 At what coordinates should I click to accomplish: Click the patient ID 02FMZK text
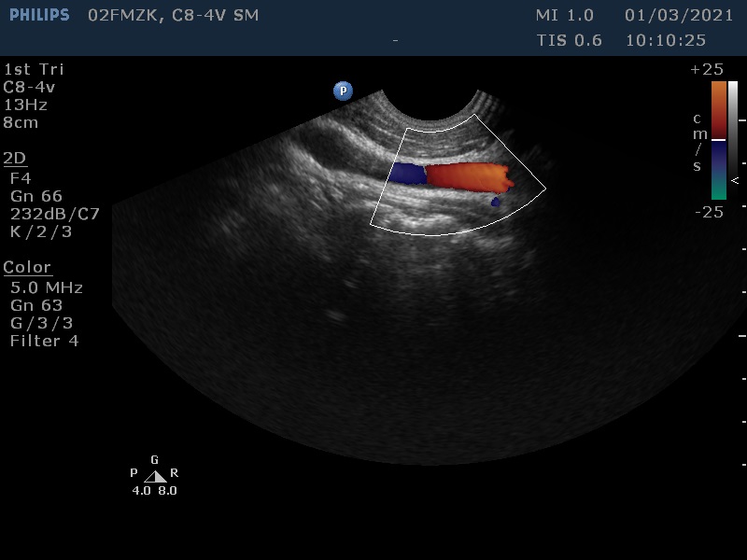point(125,15)
